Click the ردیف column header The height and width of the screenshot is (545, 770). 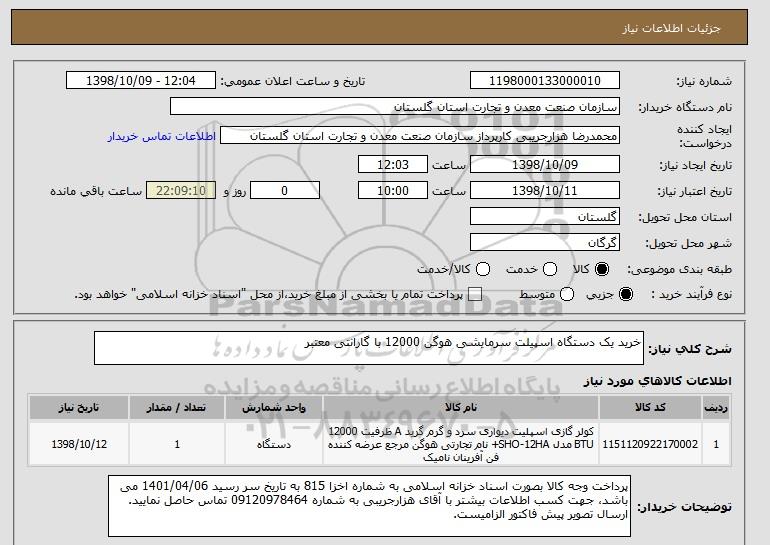click(x=716, y=408)
